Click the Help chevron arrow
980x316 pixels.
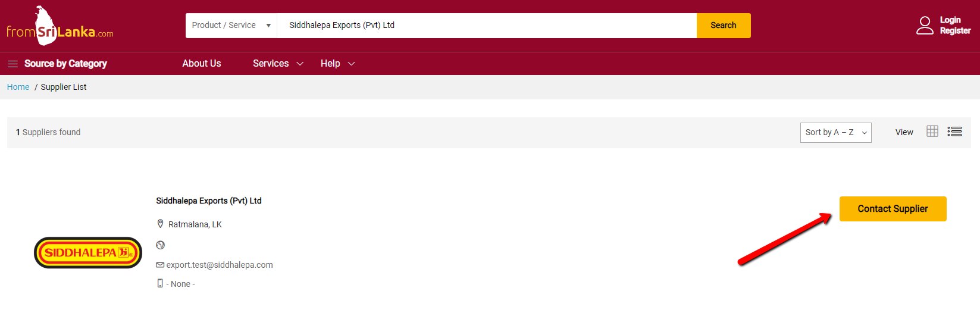coord(351,64)
